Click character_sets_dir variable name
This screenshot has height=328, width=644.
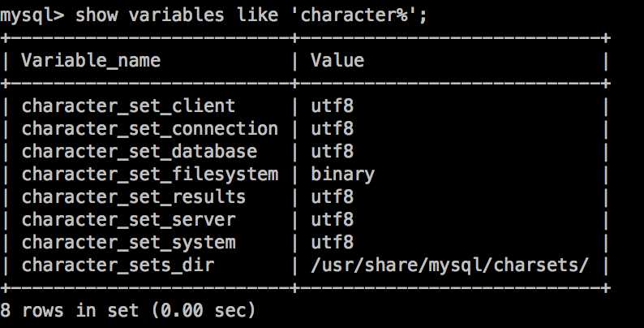point(118,265)
